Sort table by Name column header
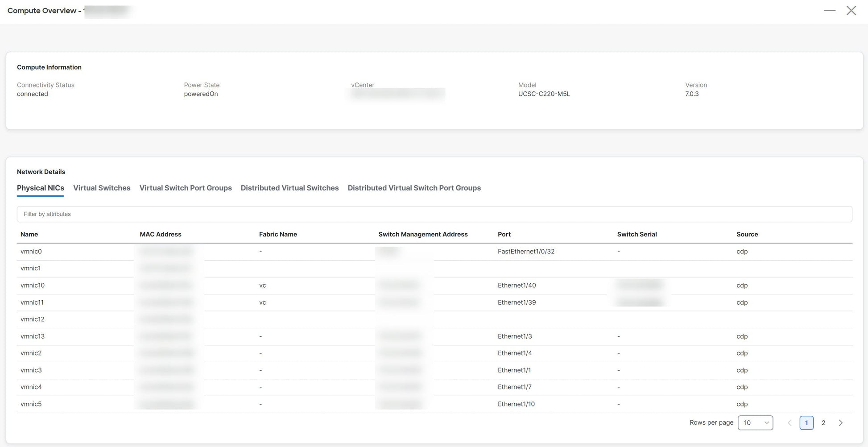Viewport: 868px width, 447px height. coord(29,235)
